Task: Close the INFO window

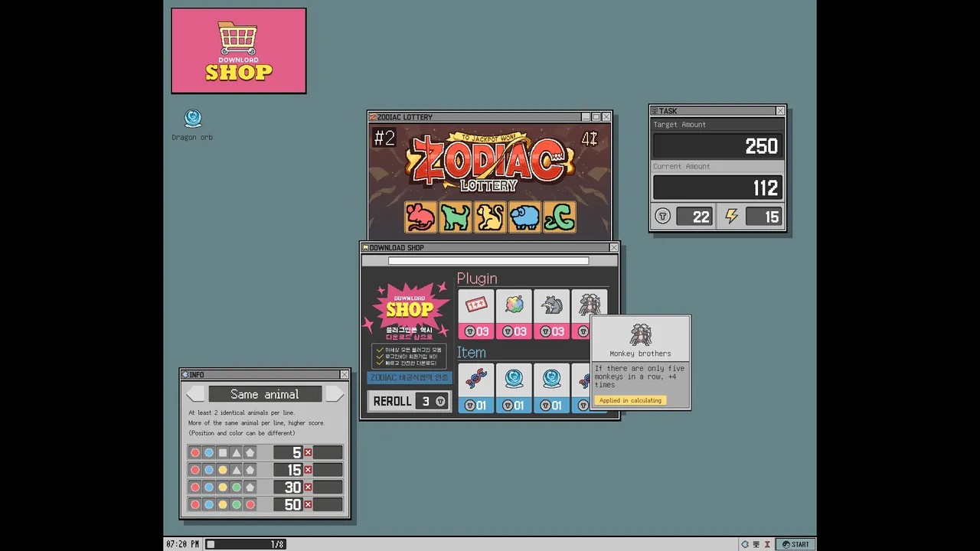Action: [x=345, y=374]
